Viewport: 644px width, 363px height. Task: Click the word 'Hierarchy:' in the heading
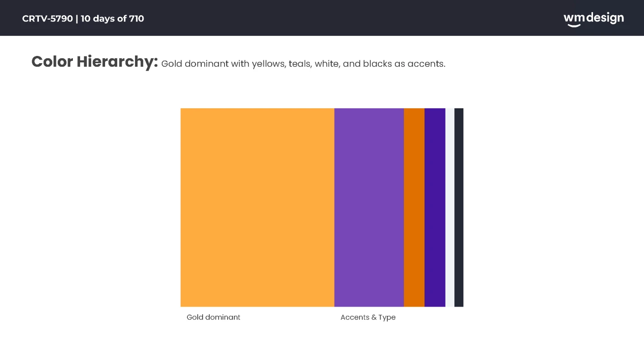point(117,62)
